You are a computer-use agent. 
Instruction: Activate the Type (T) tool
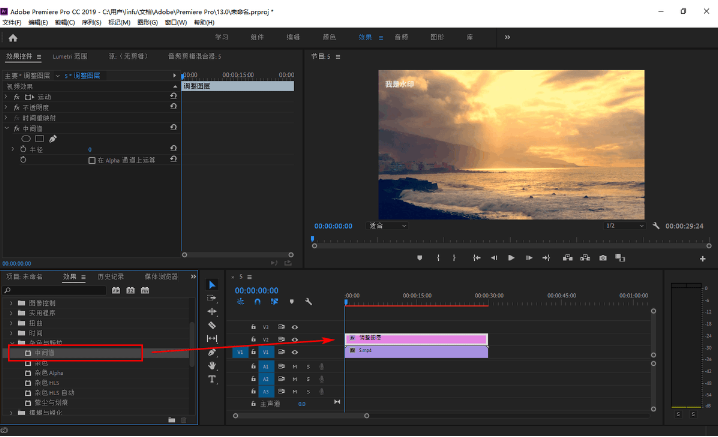[x=212, y=380]
